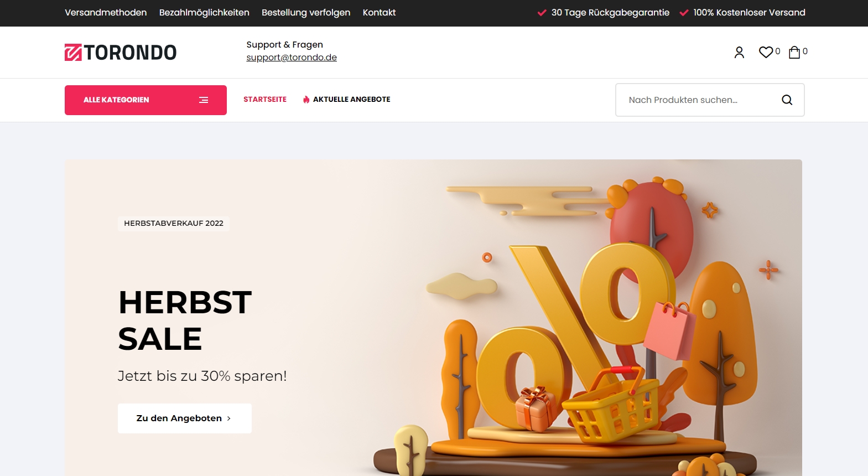Open Aktuelle Angebote menu item
The image size is (868, 476).
pyautogui.click(x=352, y=100)
